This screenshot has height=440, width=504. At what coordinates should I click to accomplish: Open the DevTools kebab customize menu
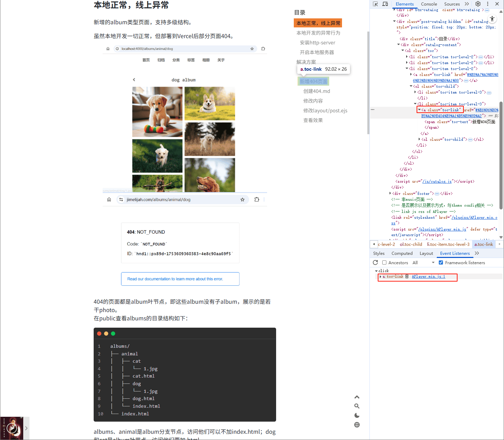tap(488, 4)
